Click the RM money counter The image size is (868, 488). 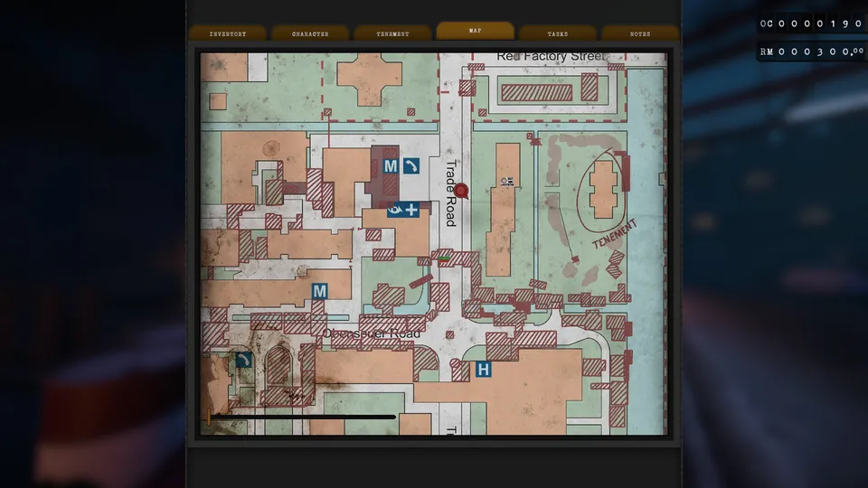[812, 52]
